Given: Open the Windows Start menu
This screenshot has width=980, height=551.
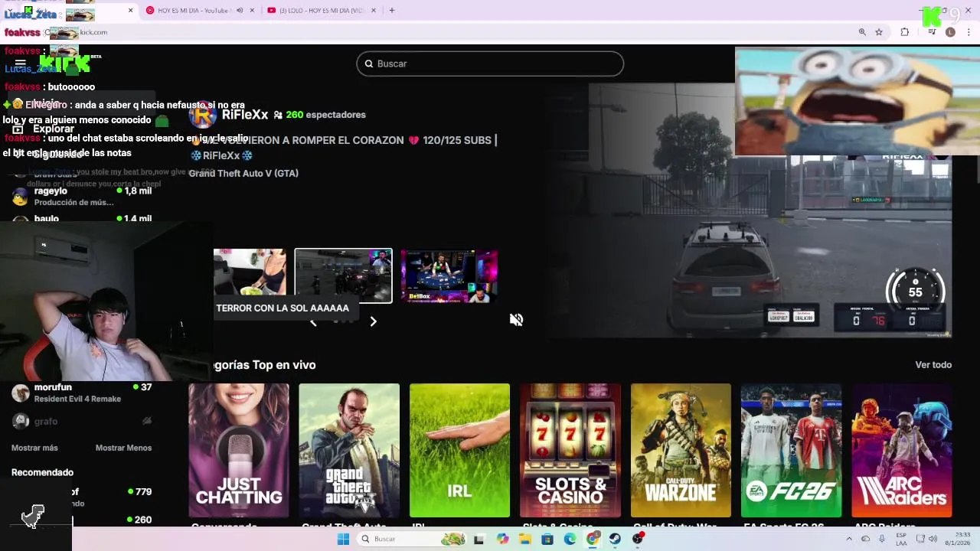Looking at the screenshot, I should pos(343,539).
